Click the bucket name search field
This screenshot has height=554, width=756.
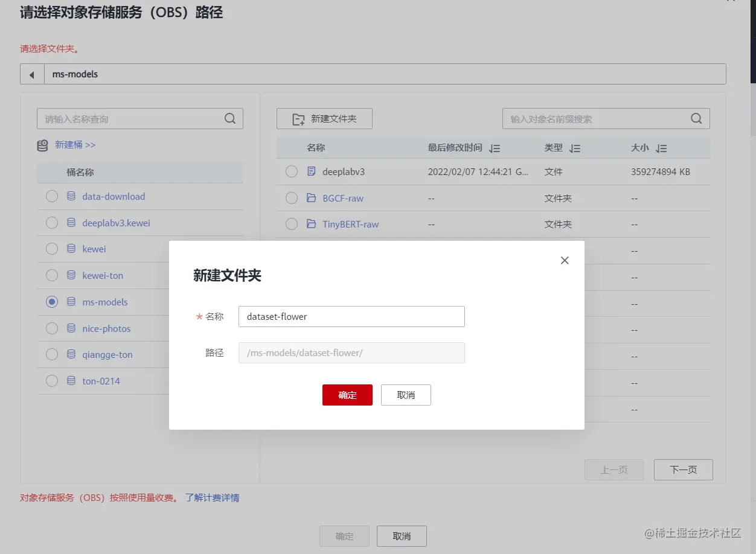[x=140, y=119]
